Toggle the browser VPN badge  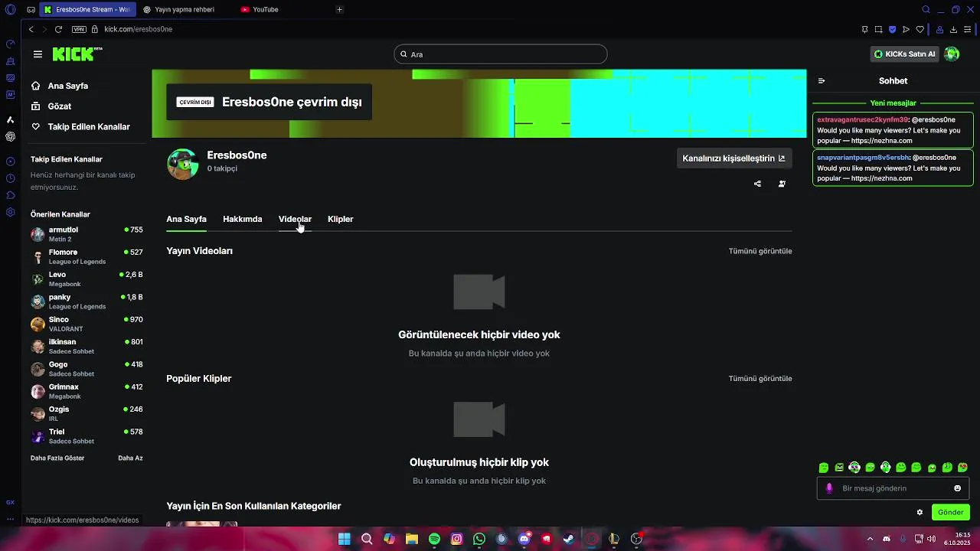click(79, 29)
